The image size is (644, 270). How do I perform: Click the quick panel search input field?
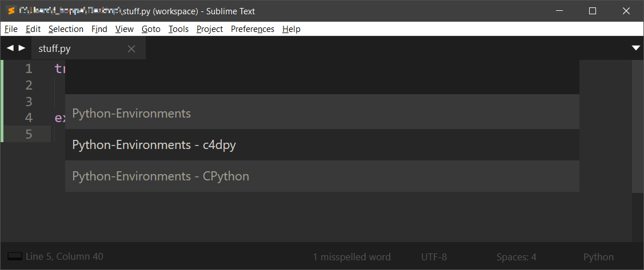[322, 78]
